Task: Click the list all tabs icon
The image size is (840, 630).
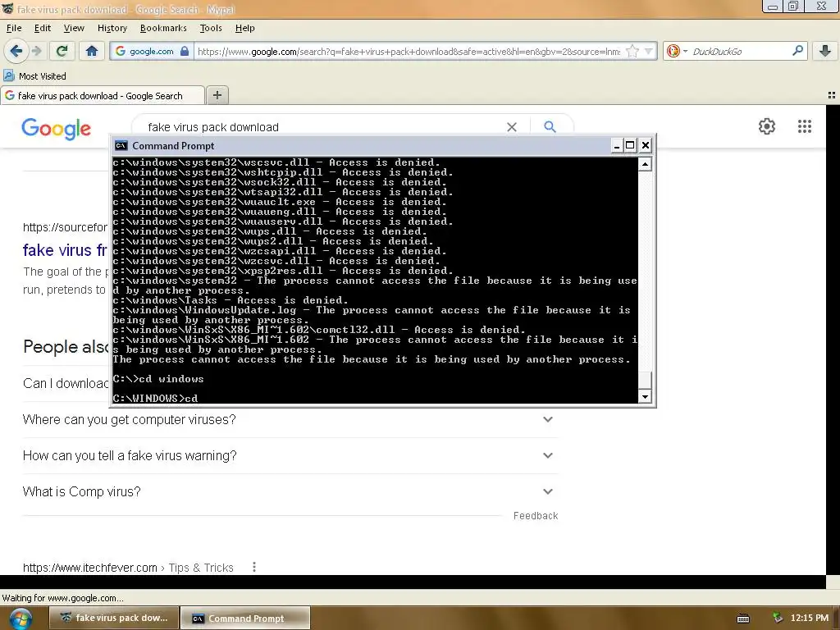Action: point(832,95)
